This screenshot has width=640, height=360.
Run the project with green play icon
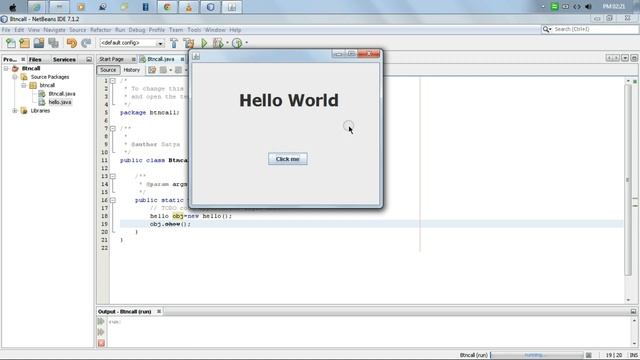click(204, 43)
